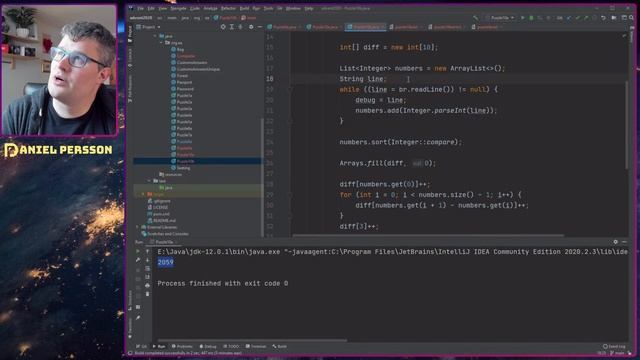
Task: Select the Forest class in project tree
Action: (180, 76)
